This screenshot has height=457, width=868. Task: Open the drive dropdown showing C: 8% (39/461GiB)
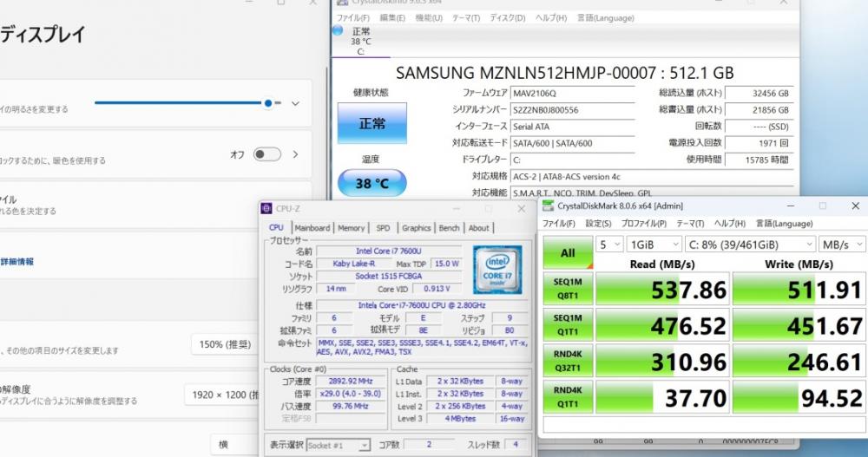750,245
